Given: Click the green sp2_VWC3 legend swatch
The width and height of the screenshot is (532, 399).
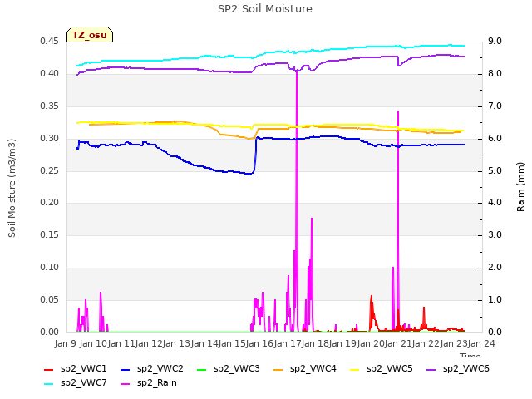Looking at the screenshot, I should point(202,369).
